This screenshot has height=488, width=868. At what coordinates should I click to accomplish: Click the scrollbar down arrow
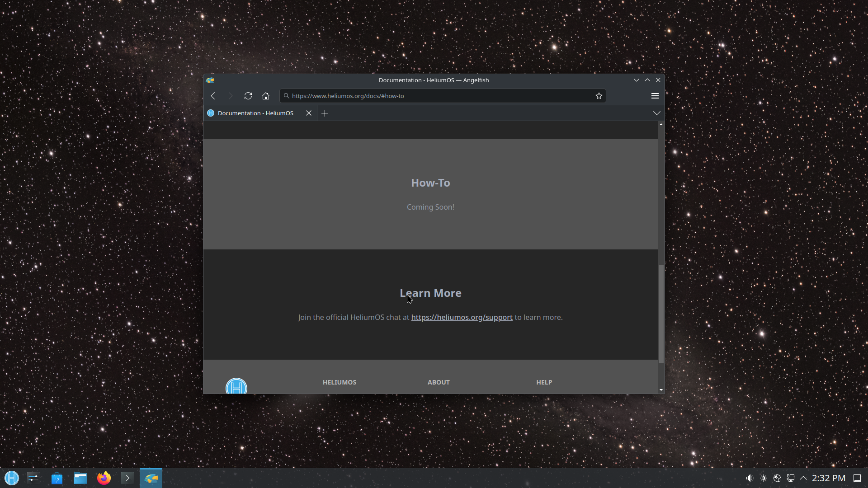(661, 390)
